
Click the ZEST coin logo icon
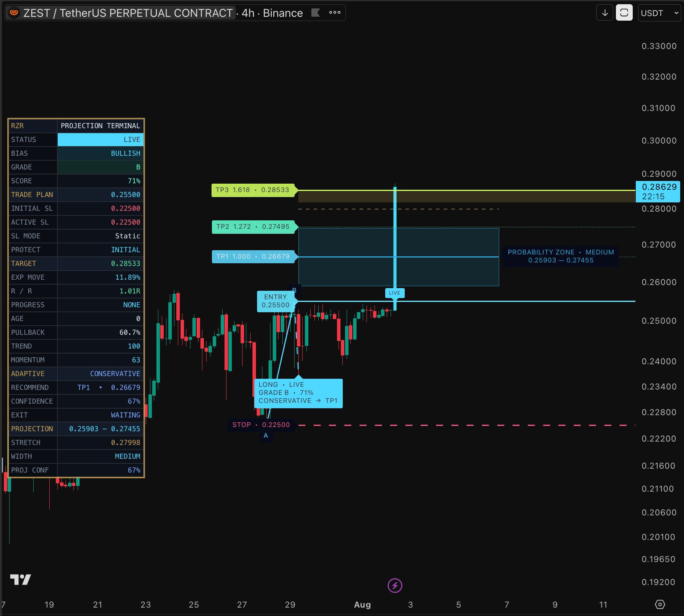tap(14, 13)
